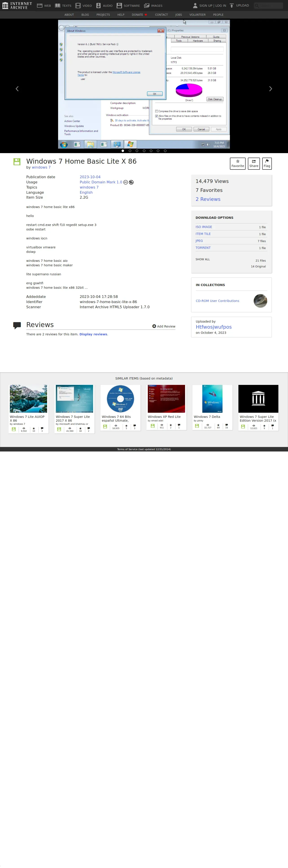This screenshot has height=868, width=288.
Task: Open CD-ROM User Contributions collection
Action: click(x=218, y=301)
